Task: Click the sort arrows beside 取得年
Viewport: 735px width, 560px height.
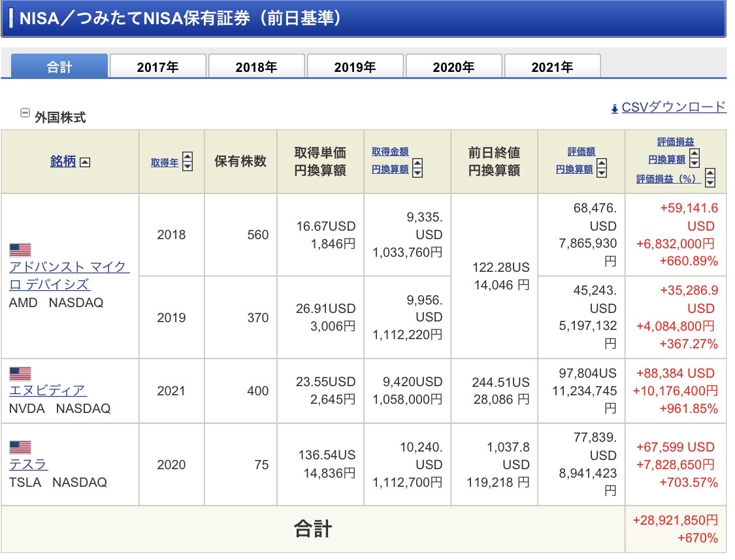Action: click(x=188, y=161)
